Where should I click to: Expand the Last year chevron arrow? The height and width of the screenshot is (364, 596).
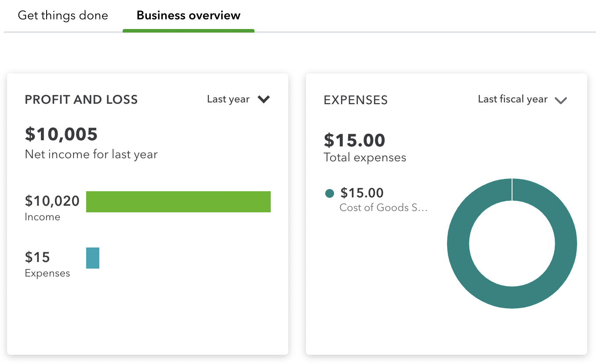[x=264, y=99]
